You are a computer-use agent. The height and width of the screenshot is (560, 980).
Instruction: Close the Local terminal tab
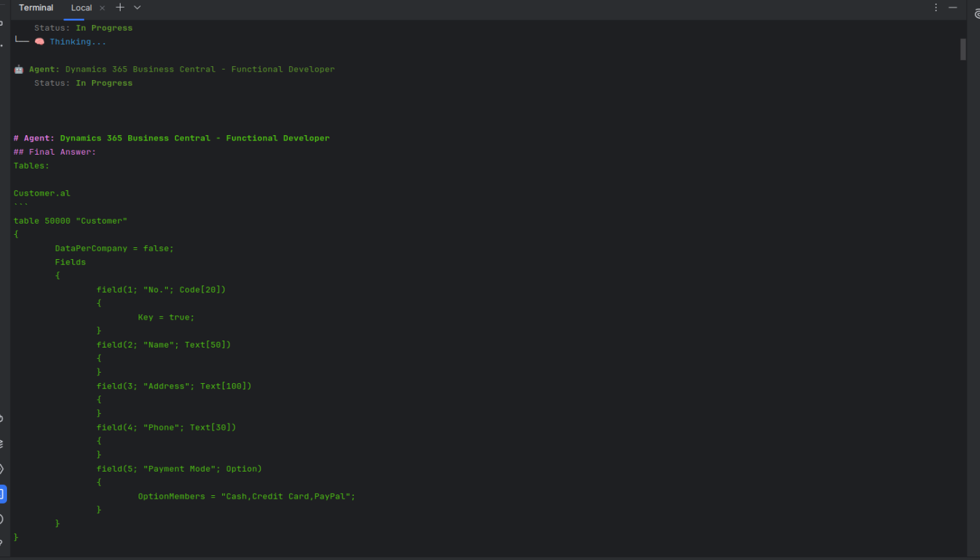coord(102,8)
